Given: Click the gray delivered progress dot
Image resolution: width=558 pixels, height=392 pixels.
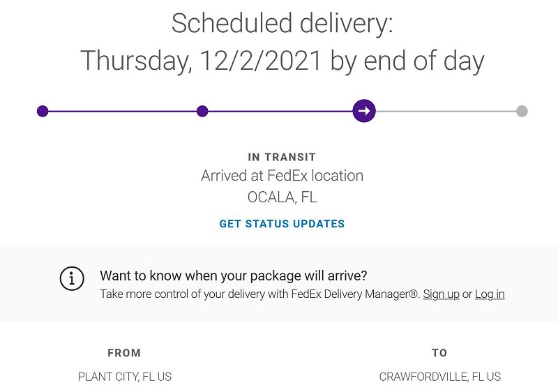Looking at the screenshot, I should [x=522, y=111].
